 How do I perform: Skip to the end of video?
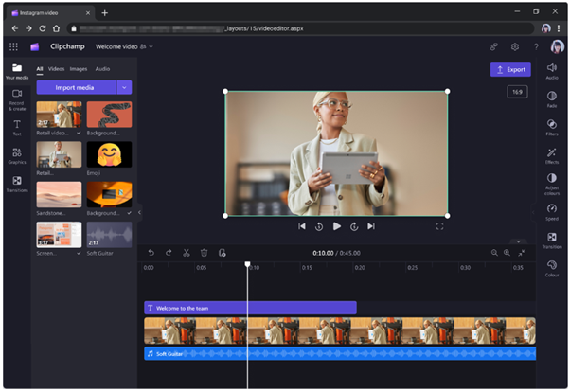point(371,226)
